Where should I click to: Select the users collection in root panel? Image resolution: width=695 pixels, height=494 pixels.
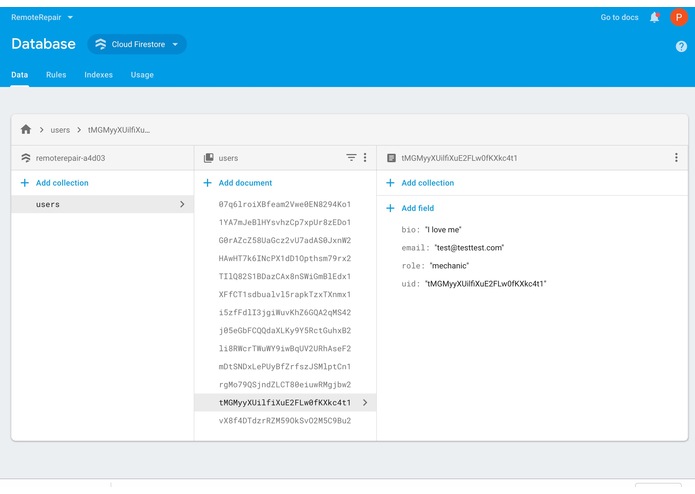pos(102,204)
